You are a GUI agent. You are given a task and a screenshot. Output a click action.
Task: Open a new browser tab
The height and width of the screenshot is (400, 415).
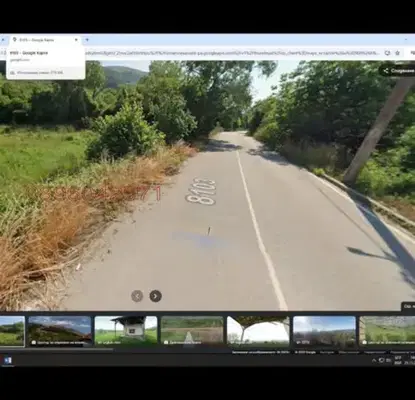pyautogui.click(x=87, y=40)
